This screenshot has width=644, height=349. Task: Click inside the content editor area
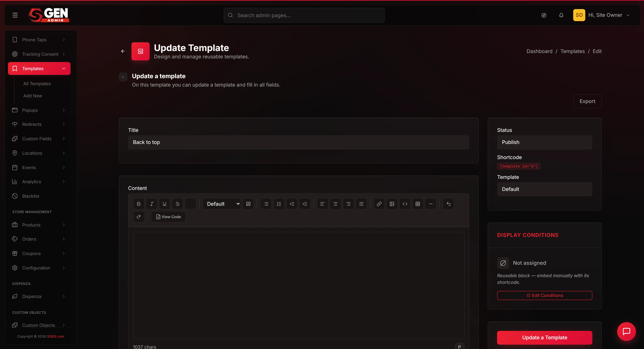click(299, 285)
